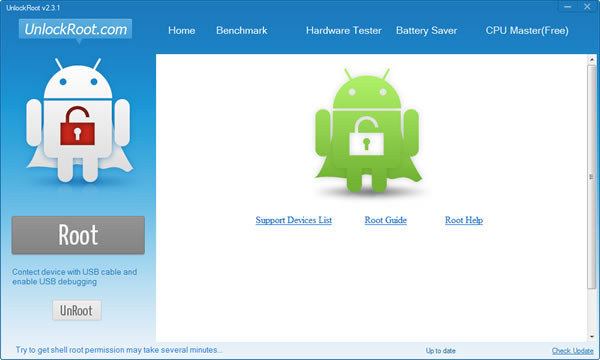Click the large Root button
The height and width of the screenshot is (360, 600).
(x=78, y=235)
